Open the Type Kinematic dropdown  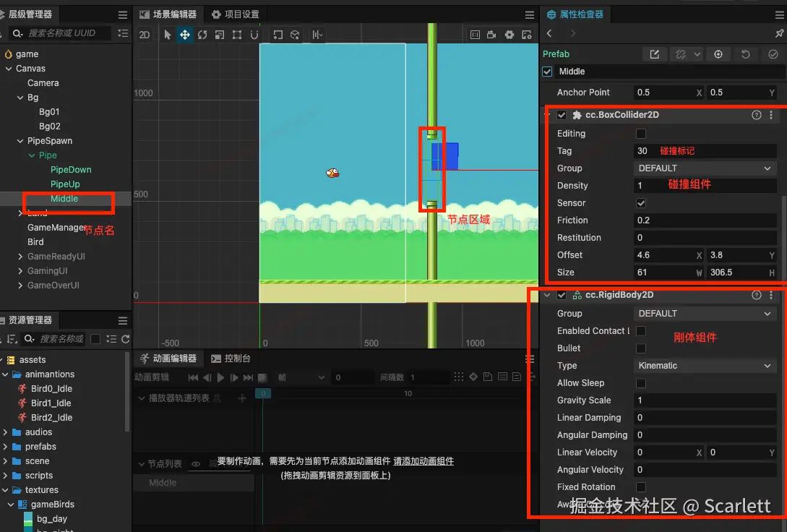point(705,365)
